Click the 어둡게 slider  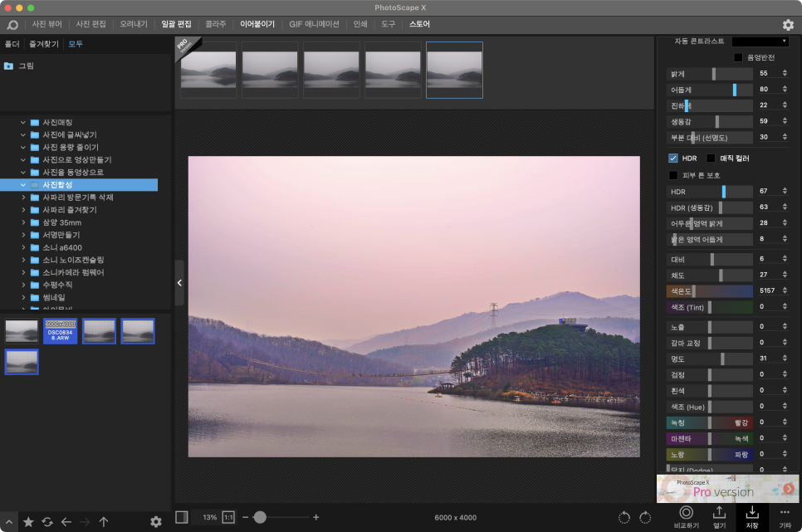point(709,90)
